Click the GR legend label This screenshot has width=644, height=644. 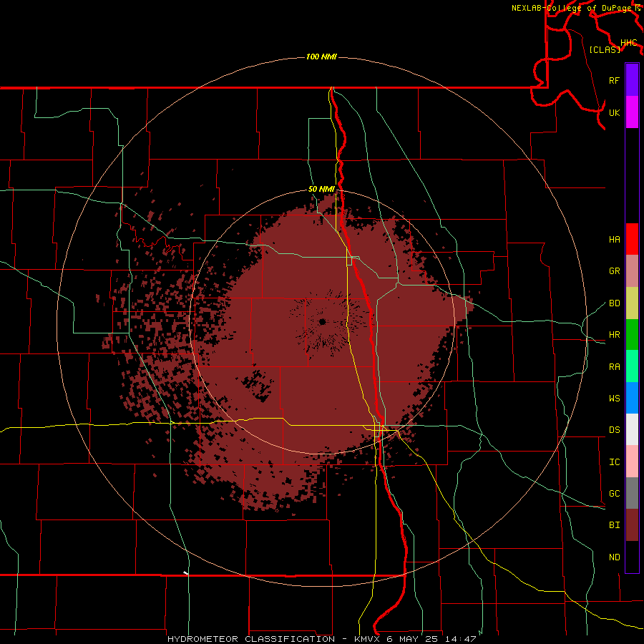(x=615, y=271)
